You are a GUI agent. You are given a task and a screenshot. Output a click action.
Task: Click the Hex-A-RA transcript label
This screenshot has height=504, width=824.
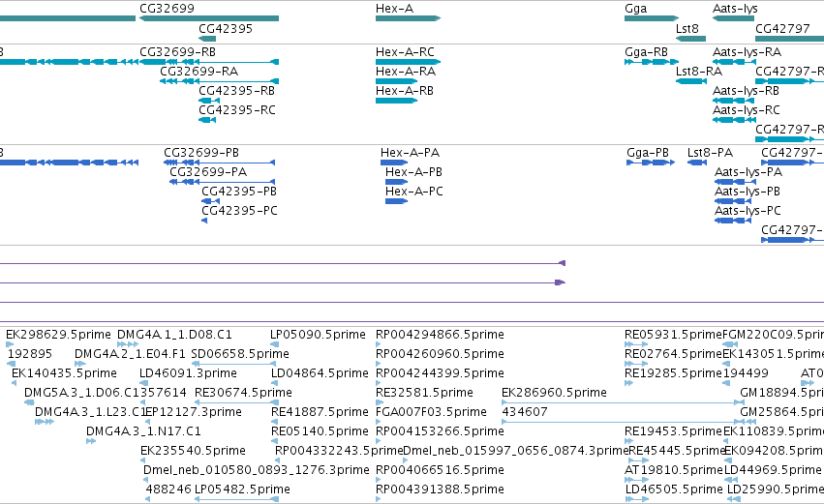(405, 72)
